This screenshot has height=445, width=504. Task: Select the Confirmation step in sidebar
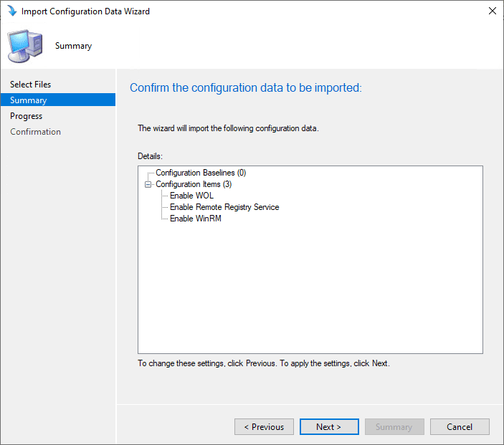click(35, 132)
